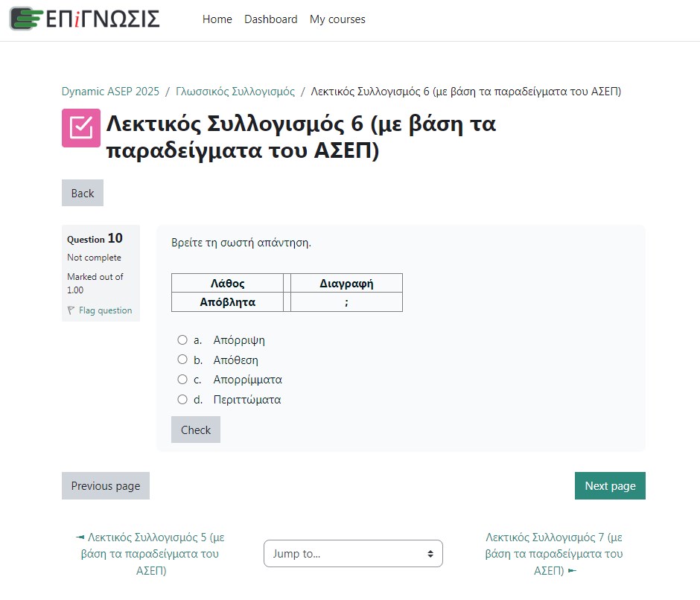The width and height of the screenshot is (700, 600).
Task: Select answer d. Περιττώματα
Action: coord(182,399)
